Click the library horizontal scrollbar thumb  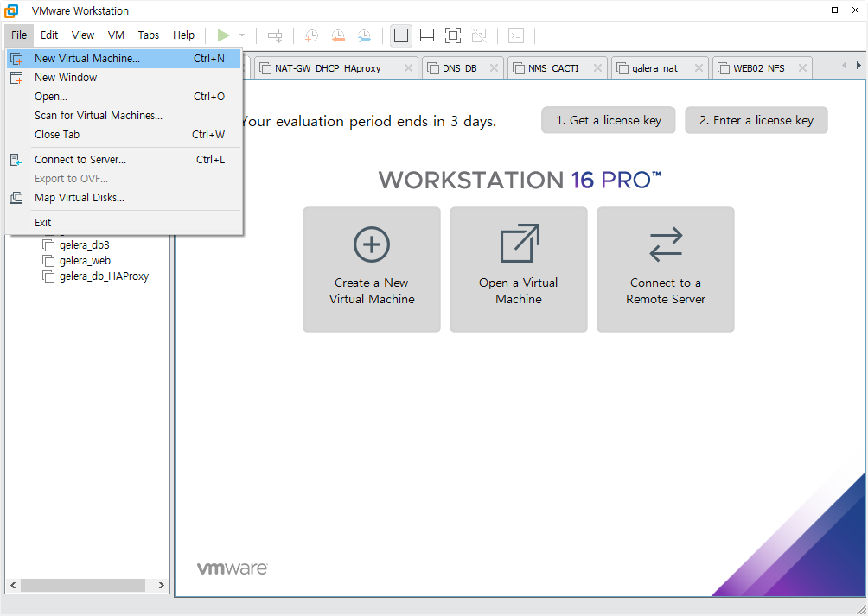pyautogui.click(x=83, y=585)
